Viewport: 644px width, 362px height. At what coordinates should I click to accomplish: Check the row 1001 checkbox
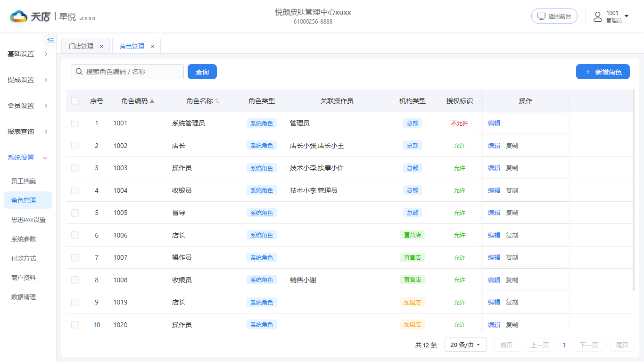click(x=75, y=123)
